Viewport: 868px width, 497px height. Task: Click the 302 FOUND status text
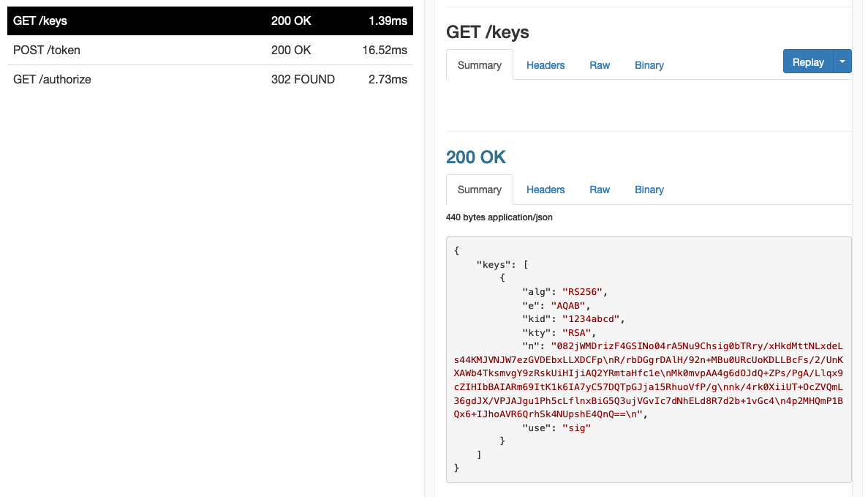(303, 80)
